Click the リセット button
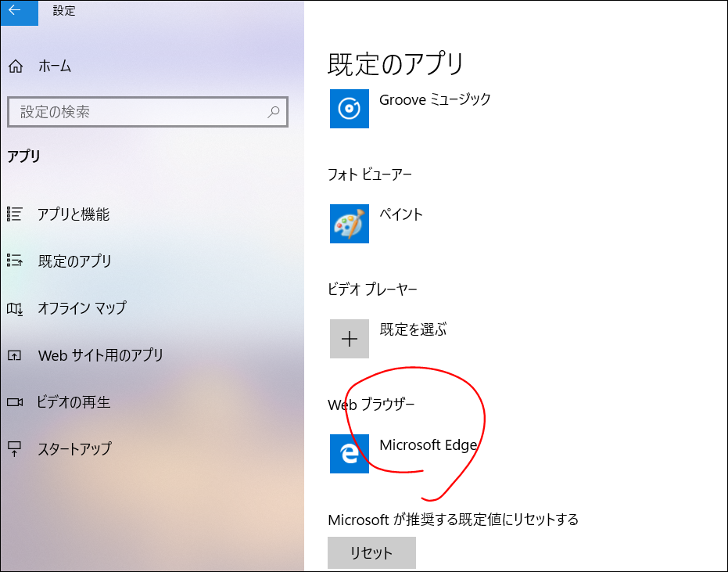Screen dimensions: 728x572 click(371, 553)
